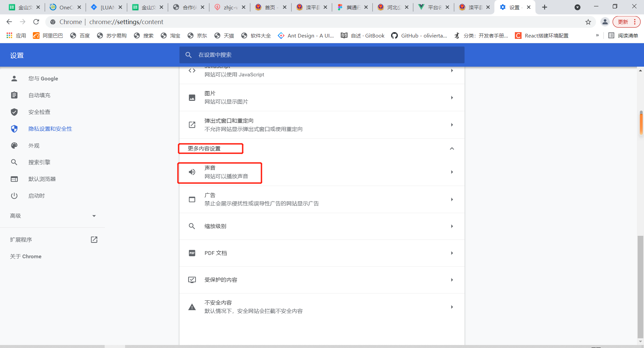
Task: Click the PDF 文档 icon
Action: pos(192,253)
